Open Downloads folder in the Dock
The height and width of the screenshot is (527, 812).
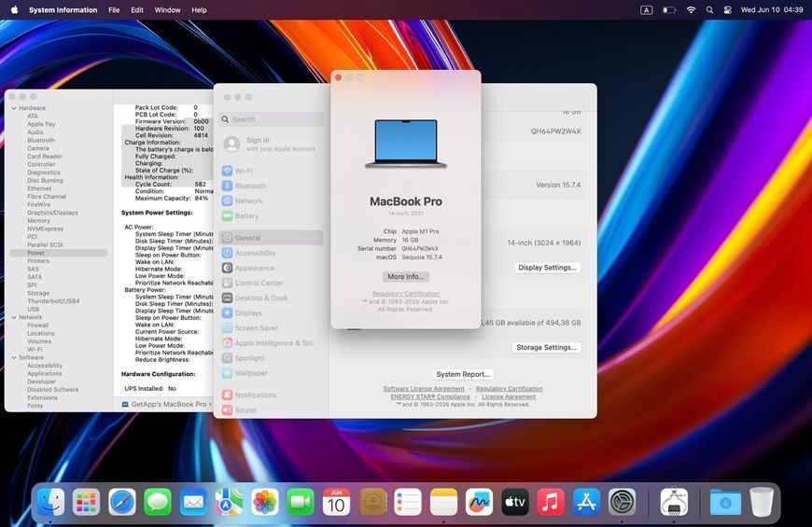[x=725, y=502]
